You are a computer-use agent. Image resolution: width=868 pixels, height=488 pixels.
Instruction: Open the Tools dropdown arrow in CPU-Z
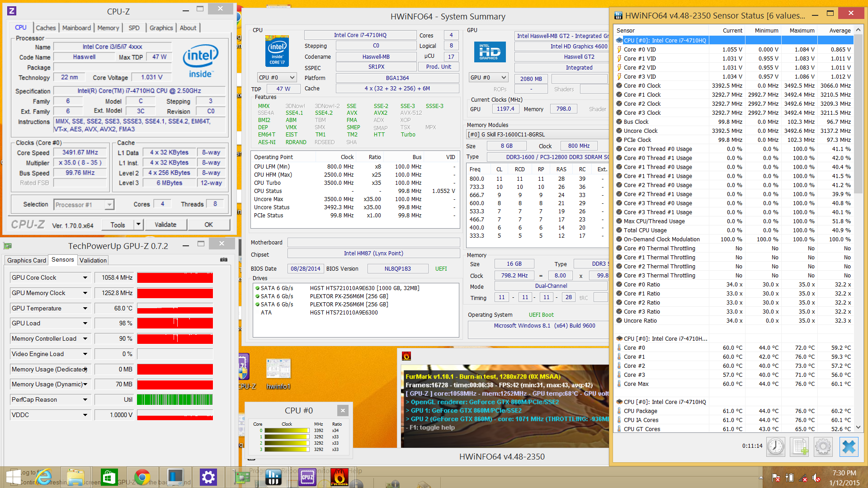coord(138,224)
